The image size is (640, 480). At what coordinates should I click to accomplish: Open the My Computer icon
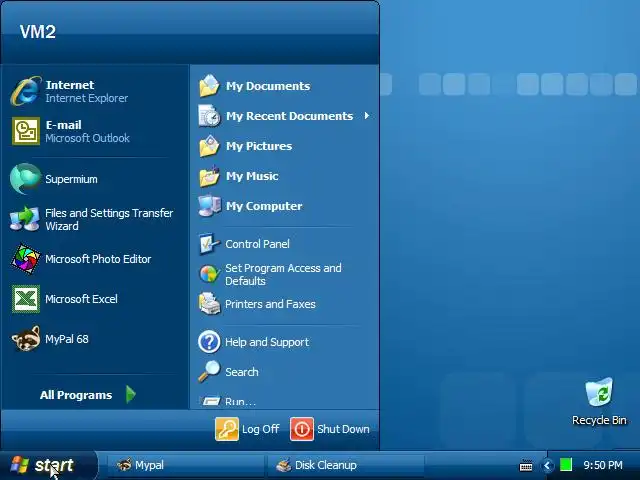pos(209,206)
